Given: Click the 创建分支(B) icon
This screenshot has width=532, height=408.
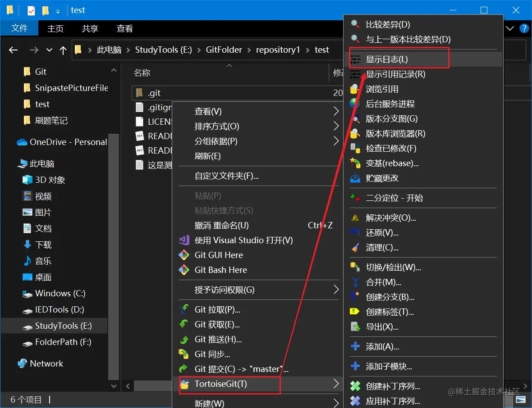Looking at the screenshot, I should [x=355, y=297].
